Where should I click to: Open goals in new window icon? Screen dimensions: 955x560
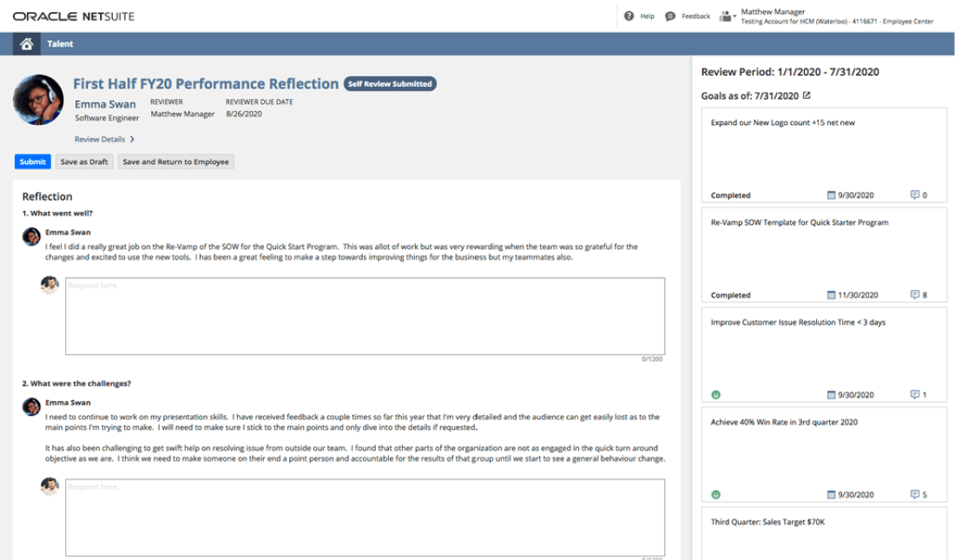tap(807, 96)
